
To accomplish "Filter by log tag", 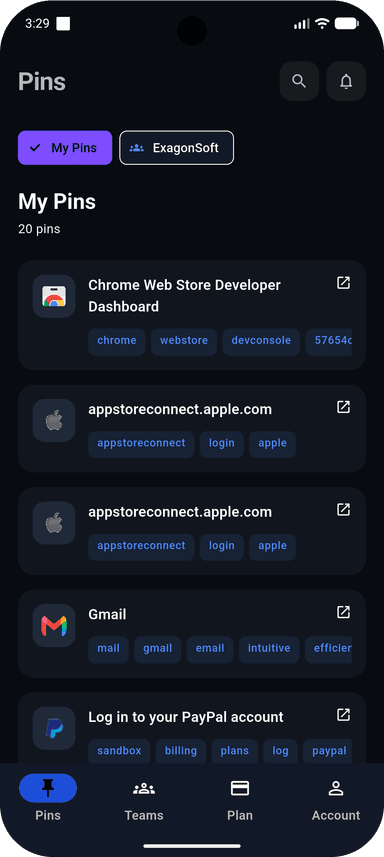I will point(280,751).
